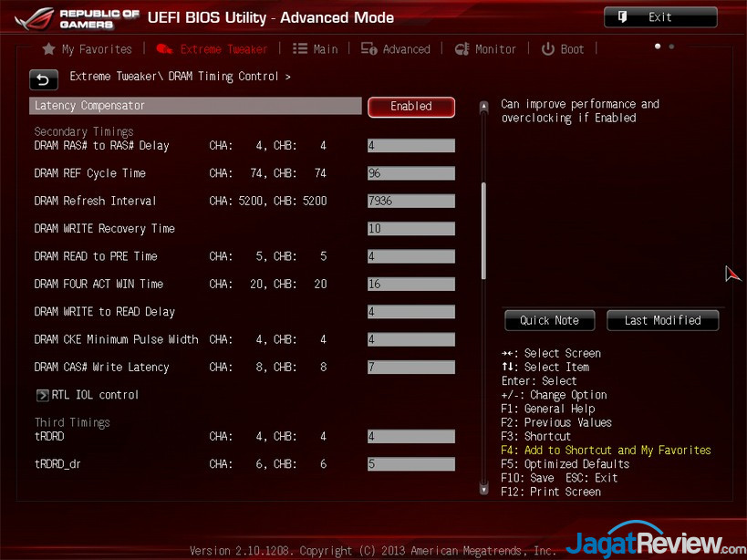Viewport: 747px width, 560px height.
Task: Go to the Boot tab
Action: click(x=563, y=49)
